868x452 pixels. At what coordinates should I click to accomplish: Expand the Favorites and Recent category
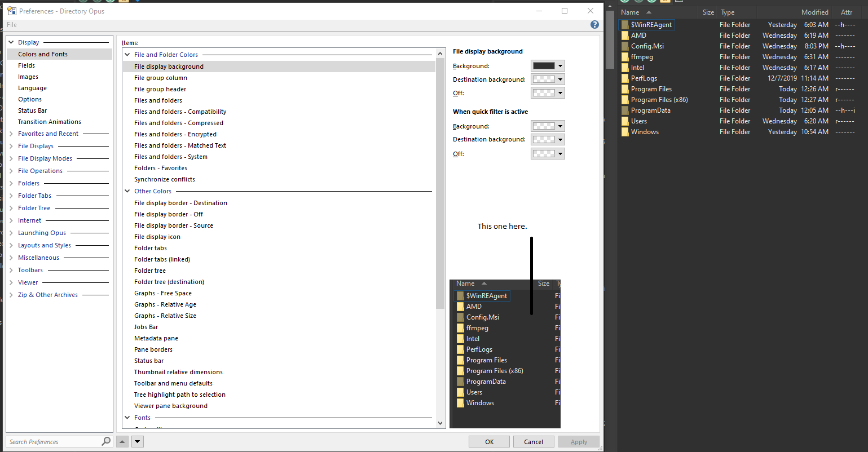coord(11,134)
